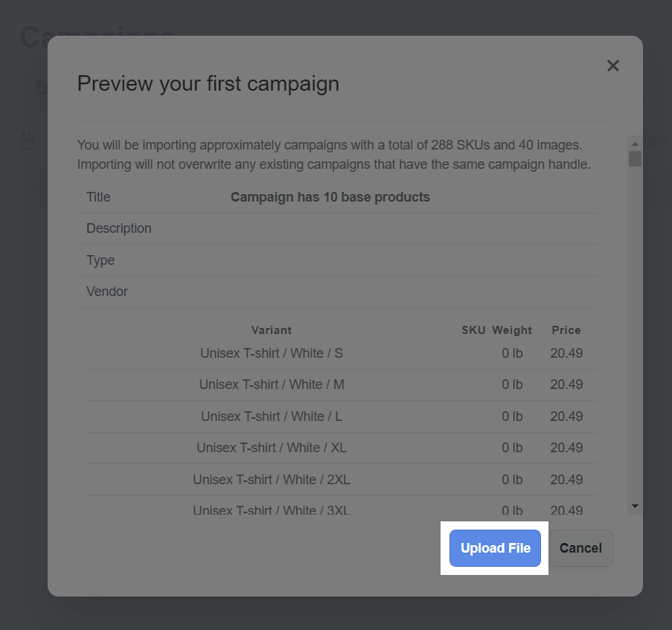Image resolution: width=672 pixels, height=630 pixels.
Task: Close the preview dialog with X
Action: 613,65
